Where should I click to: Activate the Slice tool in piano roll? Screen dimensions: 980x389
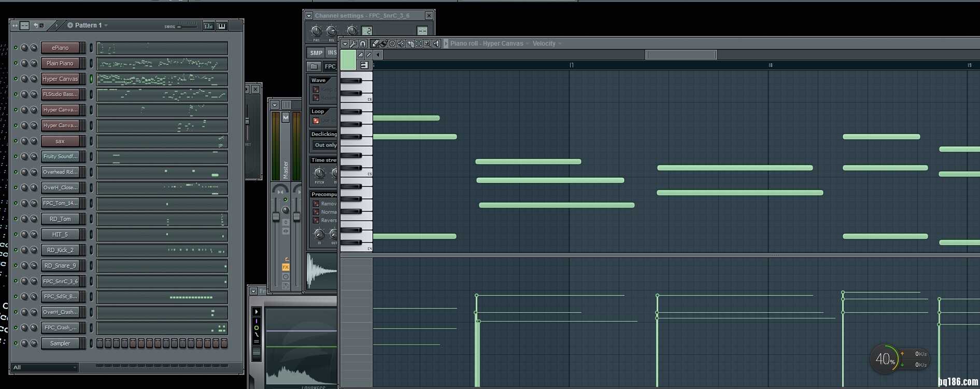click(x=410, y=44)
